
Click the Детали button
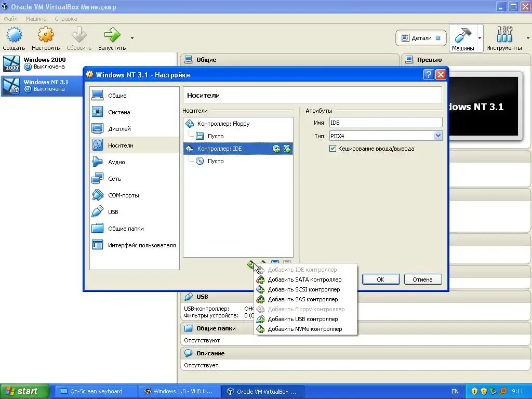(x=421, y=38)
